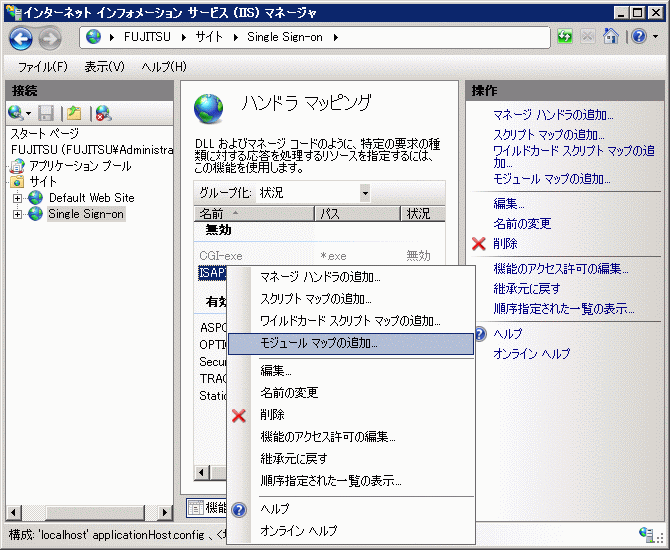Click connections pane scrollbar left arrow

14,512
